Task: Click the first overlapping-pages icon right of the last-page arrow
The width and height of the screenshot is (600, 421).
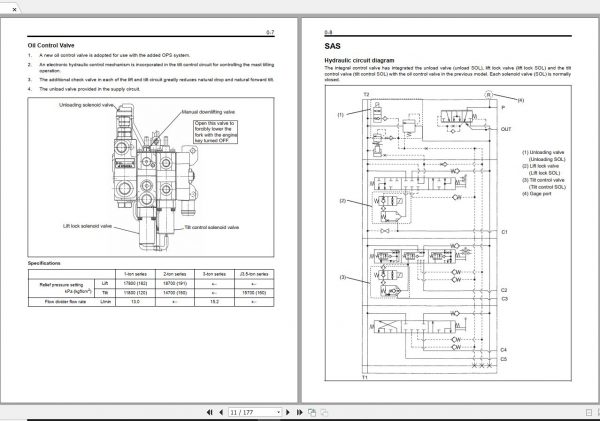Action: [x=312, y=412]
